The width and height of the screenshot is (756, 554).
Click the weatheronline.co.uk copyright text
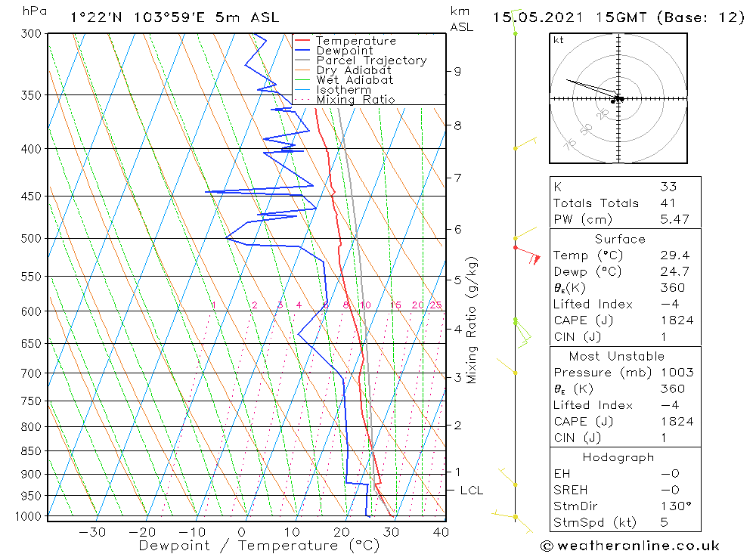tap(631, 546)
